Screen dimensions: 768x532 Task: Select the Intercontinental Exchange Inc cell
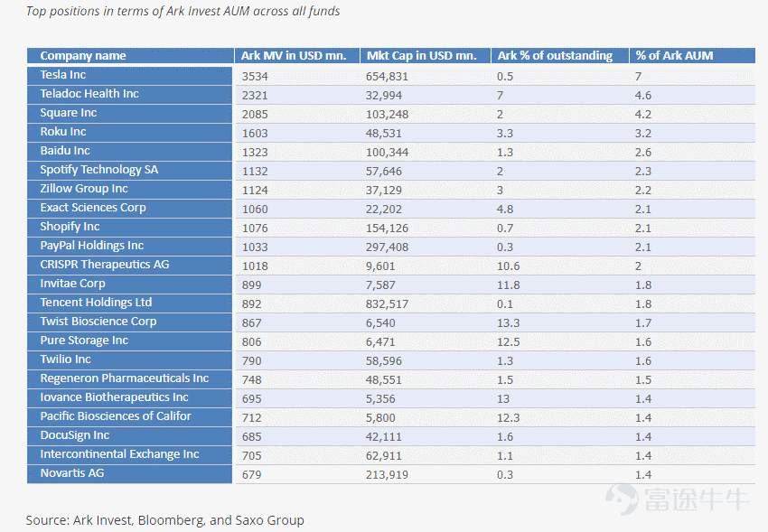[x=129, y=454]
